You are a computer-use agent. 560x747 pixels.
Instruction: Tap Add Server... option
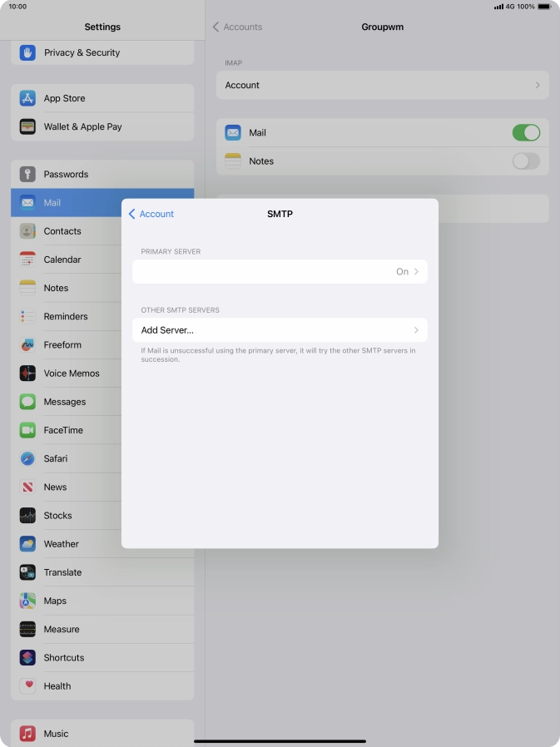pos(167,330)
